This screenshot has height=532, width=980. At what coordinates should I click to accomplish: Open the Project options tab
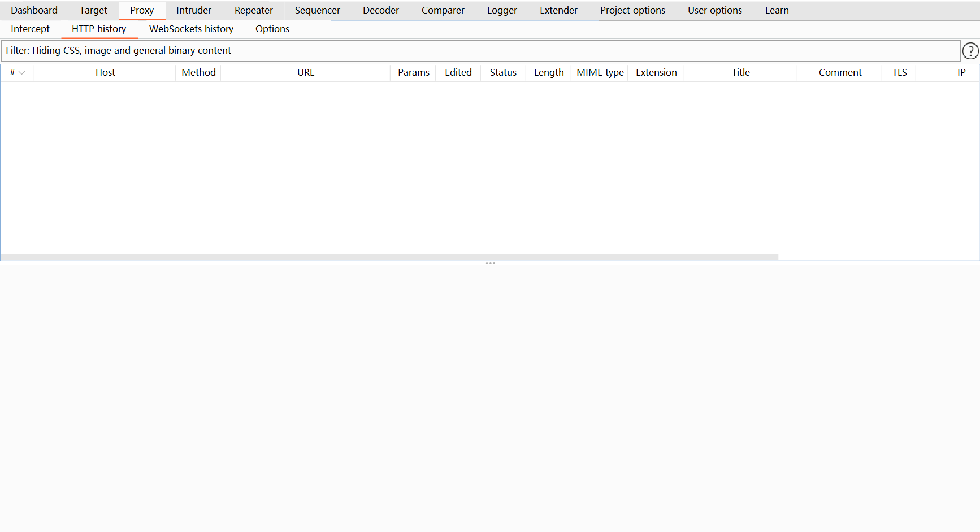tap(632, 10)
